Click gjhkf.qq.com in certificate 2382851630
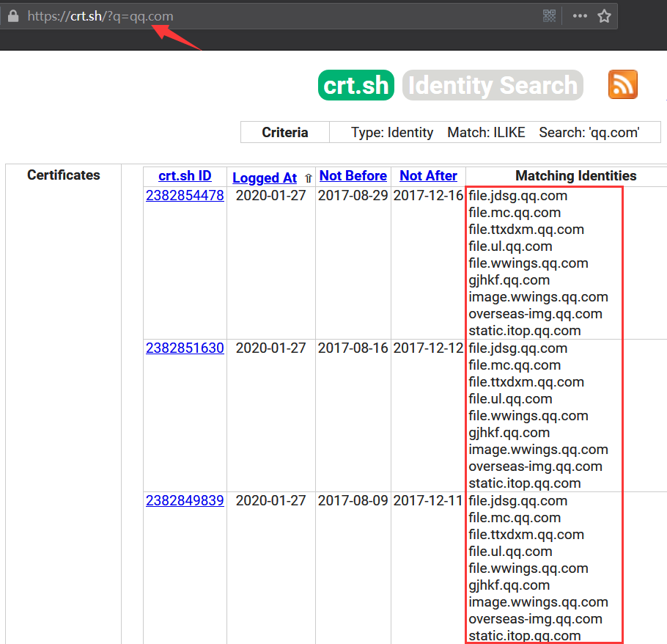This screenshot has width=667, height=644. click(x=509, y=433)
